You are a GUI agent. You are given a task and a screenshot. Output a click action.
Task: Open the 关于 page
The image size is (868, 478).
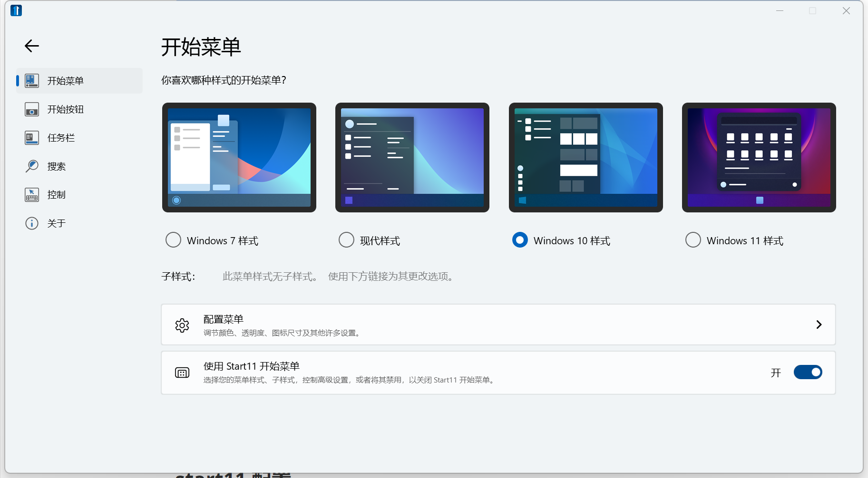tap(79, 223)
